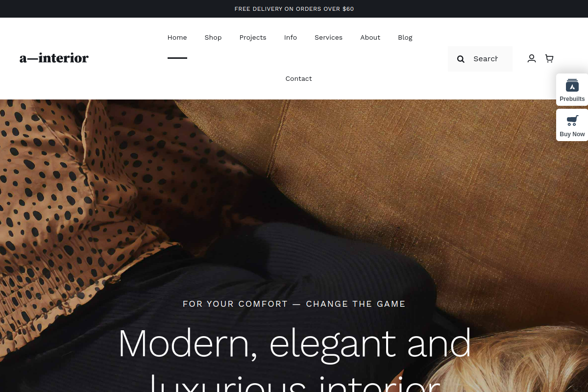Click the Buy Now cart icon
Image resolution: width=588 pixels, height=392 pixels.
(572, 121)
